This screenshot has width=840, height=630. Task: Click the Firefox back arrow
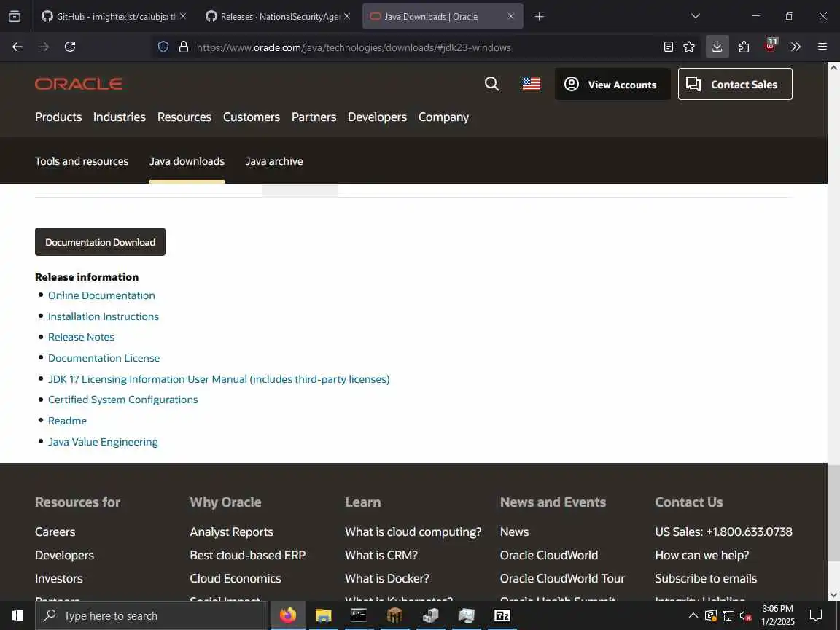[17, 47]
